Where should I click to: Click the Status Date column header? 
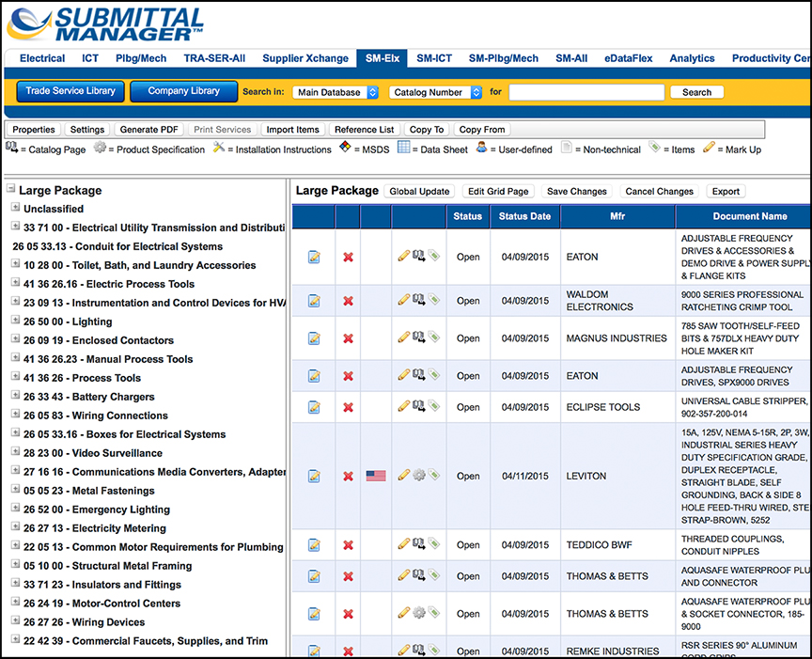pyautogui.click(x=524, y=216)
